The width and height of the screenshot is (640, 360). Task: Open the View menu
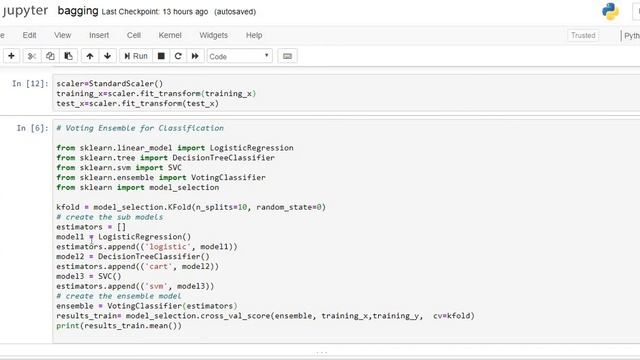tap(62, 35)
